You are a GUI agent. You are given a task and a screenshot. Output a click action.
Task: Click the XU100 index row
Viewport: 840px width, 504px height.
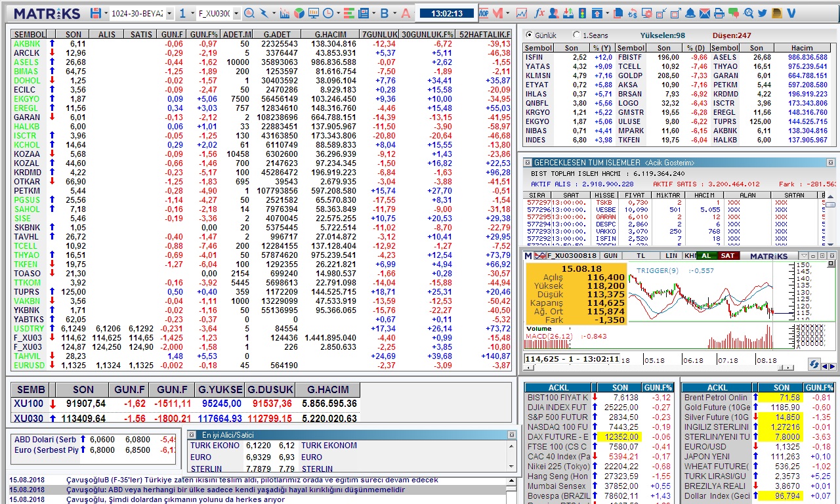(x=186, y=404)
